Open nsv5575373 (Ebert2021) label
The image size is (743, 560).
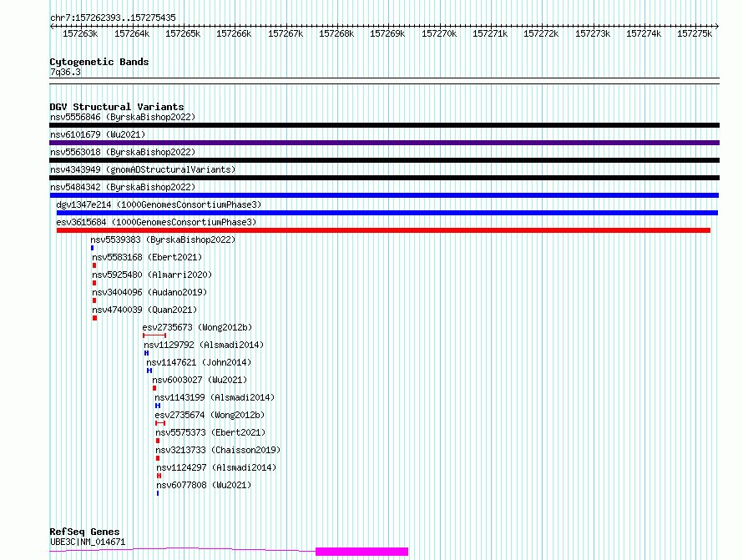(x=210, y=432)
